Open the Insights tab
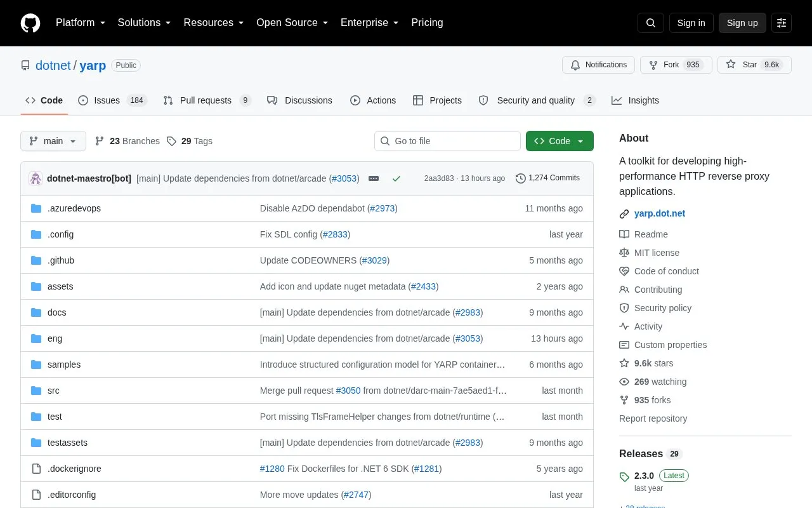This screenshot has height=508, width=812. pos(635,100)
